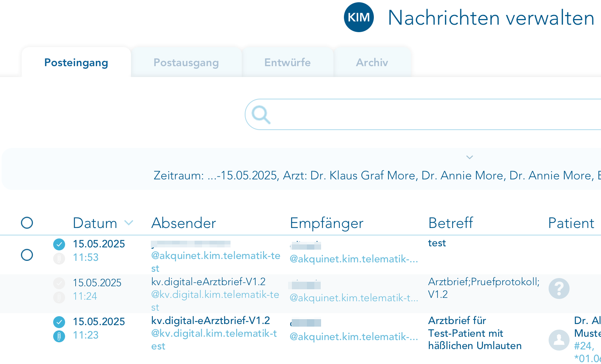The image size is (601, 364).
Task: Click the magnifying glass search icon
Action: click(x=260, y=114)
